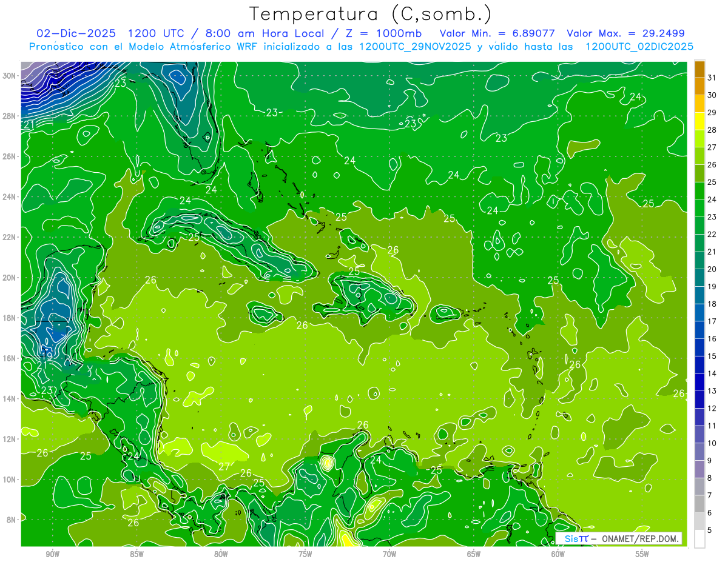
Task: Click the "55W" longitude axis label
Action: pyautogui.click(x=642, y=554)
